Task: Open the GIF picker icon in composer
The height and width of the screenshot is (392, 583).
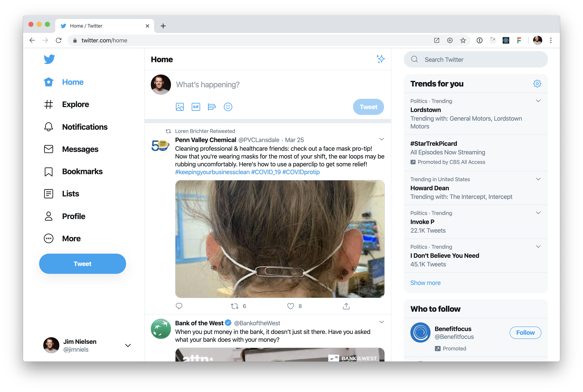Action: 195,107
